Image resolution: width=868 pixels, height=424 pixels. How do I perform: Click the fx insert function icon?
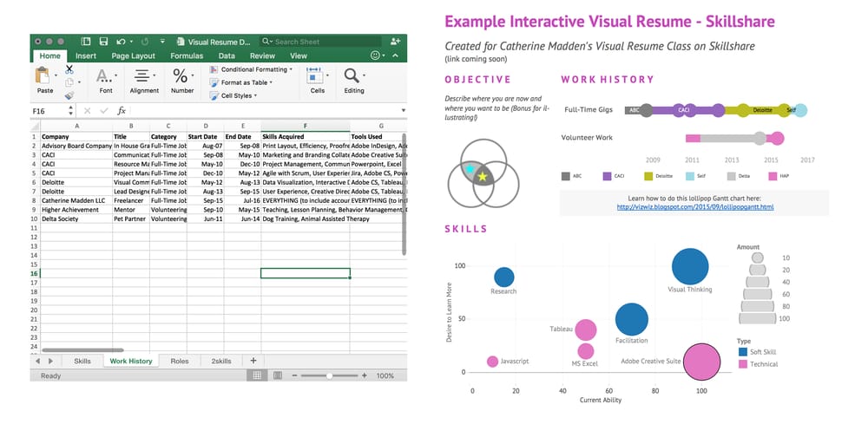[x=122, y=111]
